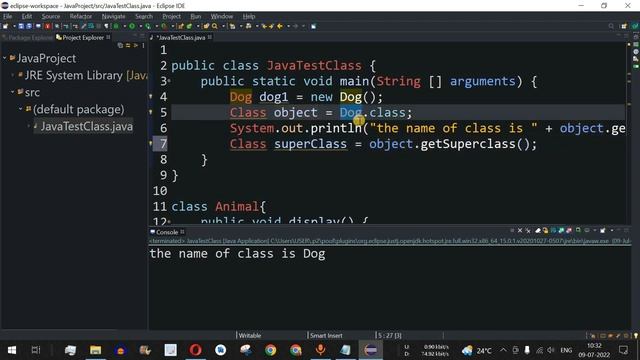Toggle the Scroll Lock icon in Console
640x360 pixels.
545,231
